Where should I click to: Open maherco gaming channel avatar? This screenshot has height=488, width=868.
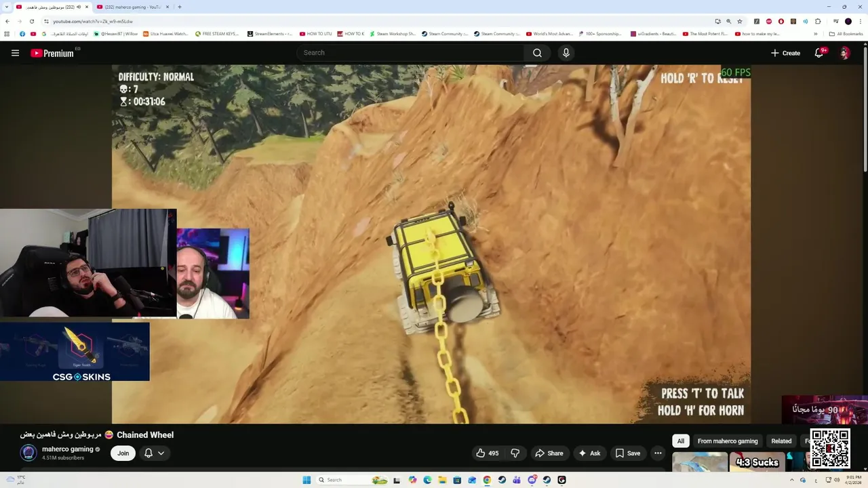pos(28,453)
